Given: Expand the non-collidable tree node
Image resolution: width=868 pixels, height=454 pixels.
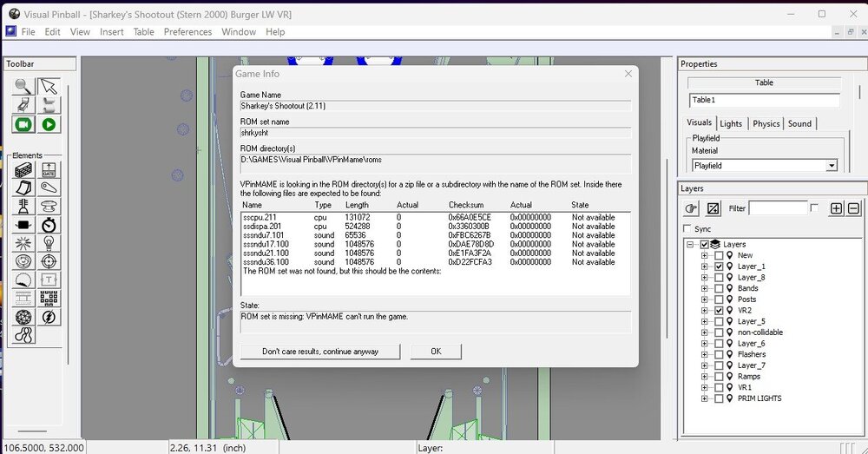Looking at the screenshot, I should point(704,332).
